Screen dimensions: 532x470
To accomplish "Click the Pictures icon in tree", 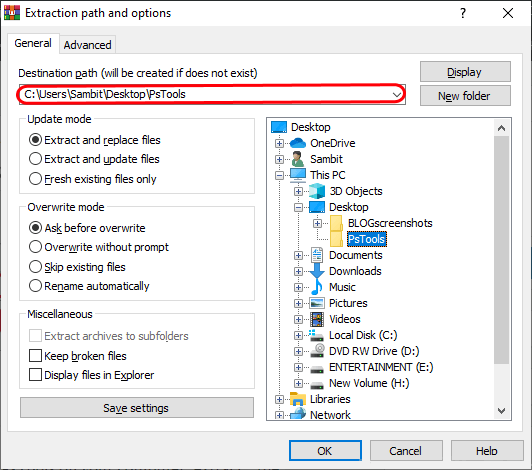I will click(x=317, y=303).
